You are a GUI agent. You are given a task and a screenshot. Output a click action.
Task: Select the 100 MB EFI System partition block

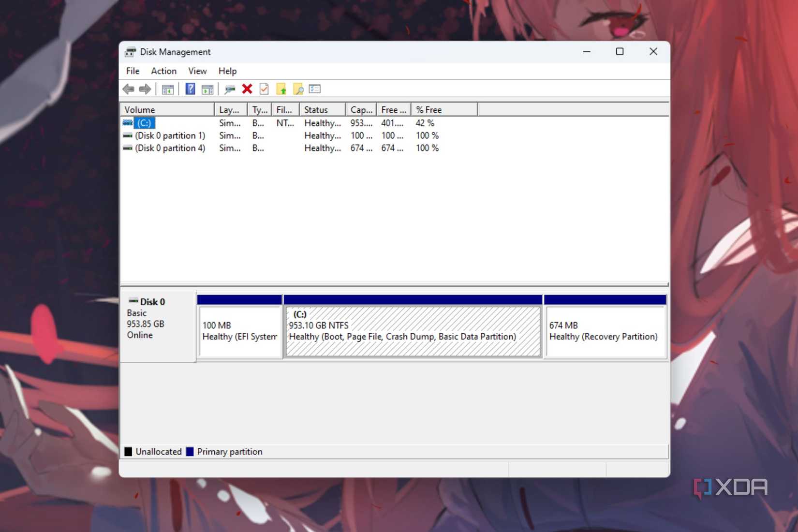(239, 331)
